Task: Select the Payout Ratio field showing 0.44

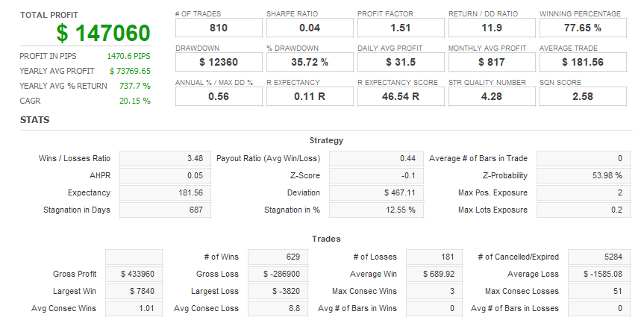Action: (375, 159)
